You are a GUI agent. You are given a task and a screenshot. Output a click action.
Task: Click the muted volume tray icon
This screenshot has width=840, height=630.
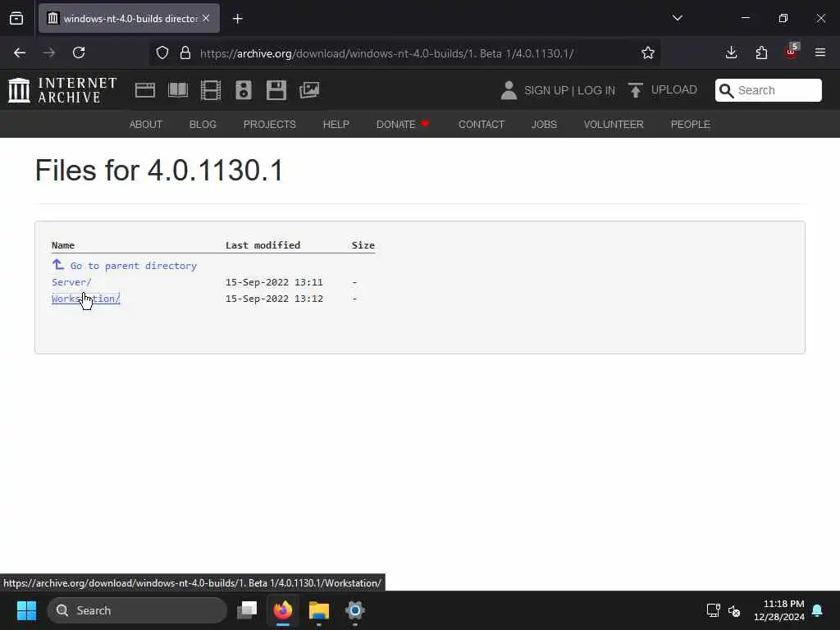tap(734, 610)
